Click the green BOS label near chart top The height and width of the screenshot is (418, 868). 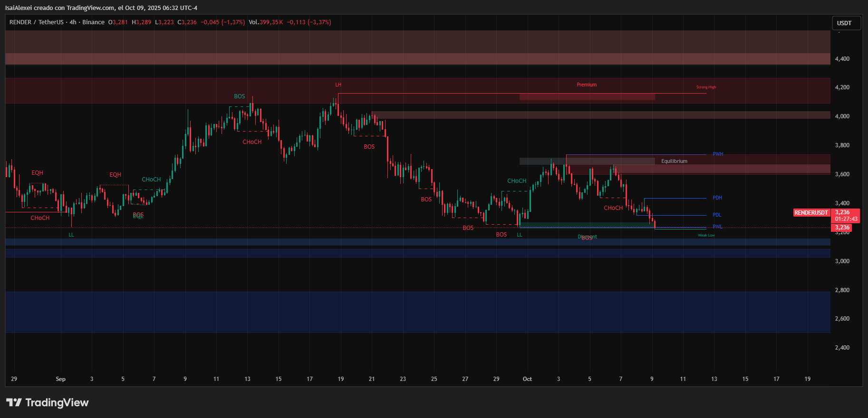click(x=239, y=96)
